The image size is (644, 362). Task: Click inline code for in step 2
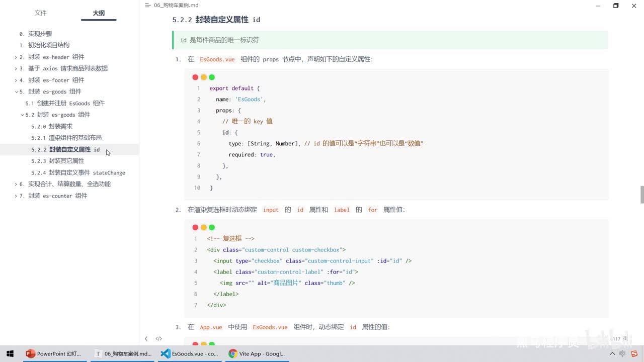(372, 210)
